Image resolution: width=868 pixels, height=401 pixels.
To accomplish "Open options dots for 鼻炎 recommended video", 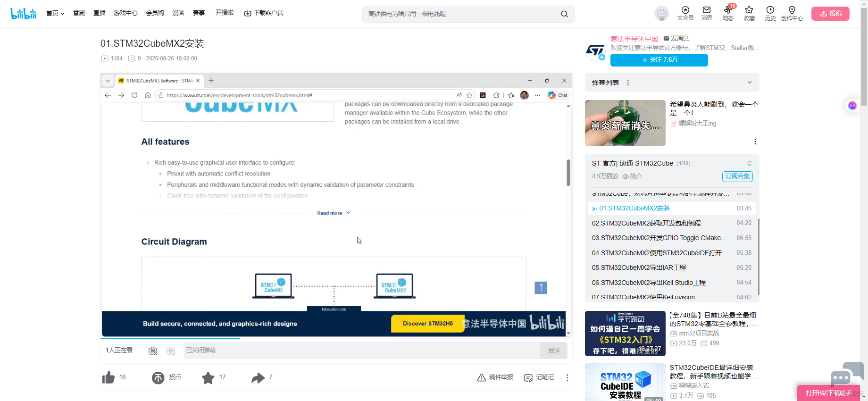I will click(x=755, y=142).
